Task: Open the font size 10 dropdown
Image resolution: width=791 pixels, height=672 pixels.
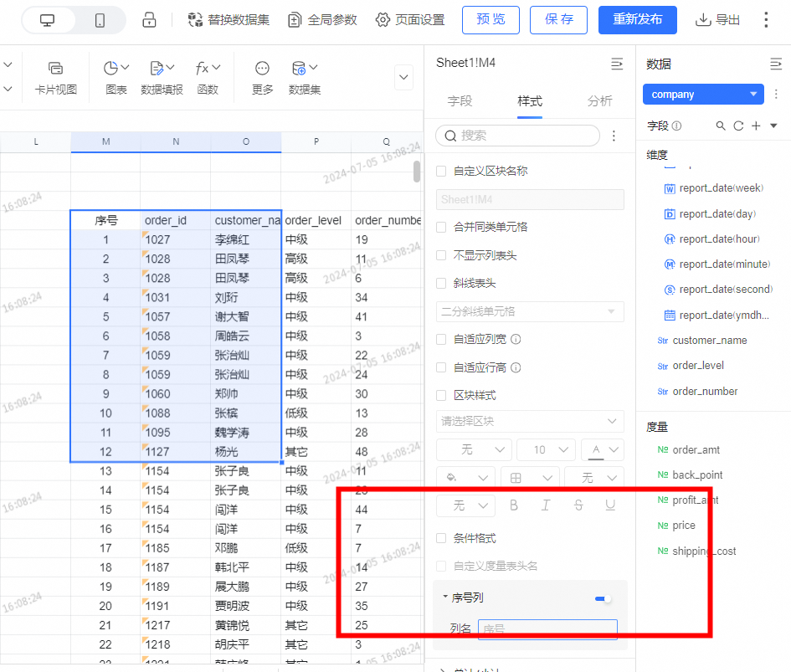Action: tap(543, 449)
